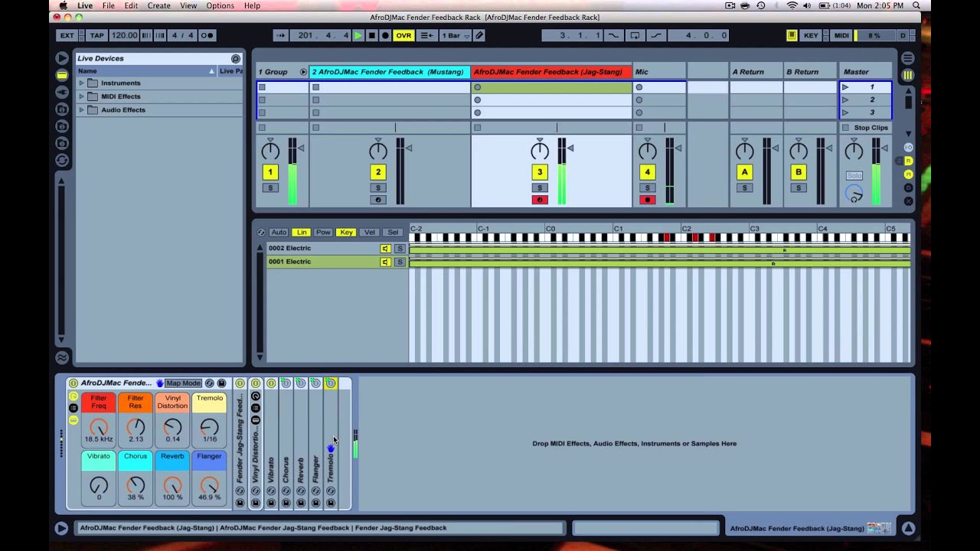Click the Master Solo cue button
This screenshot has width=980, height=551.
point(854,175)
